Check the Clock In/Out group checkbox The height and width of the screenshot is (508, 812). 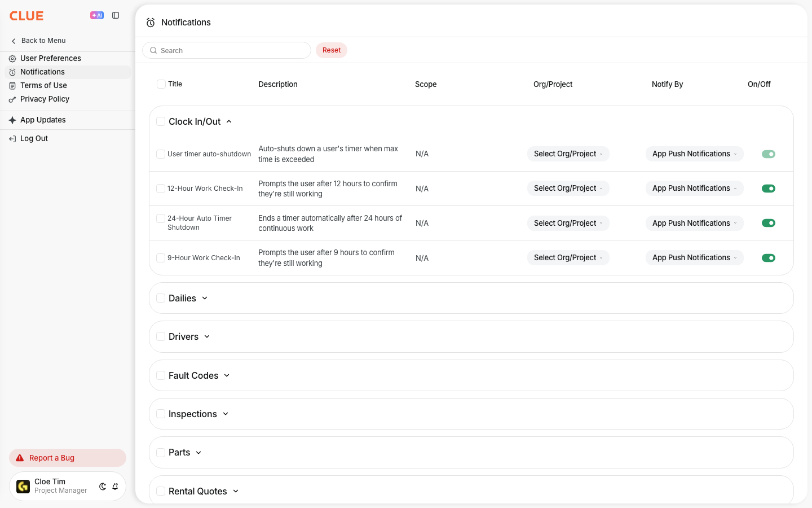161,121
